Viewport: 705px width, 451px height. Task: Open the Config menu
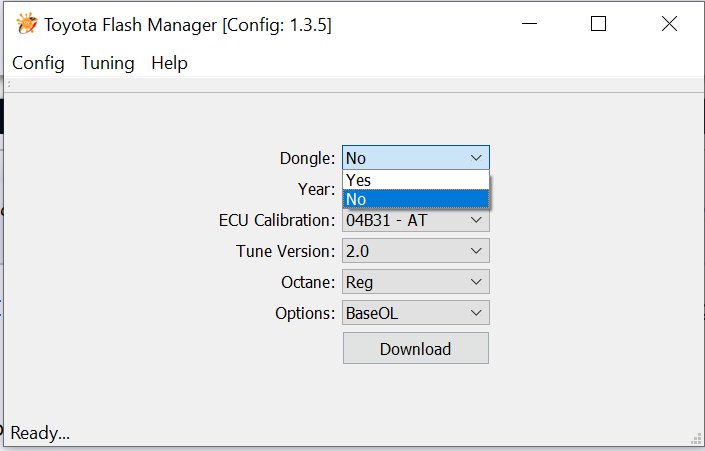click(38, 63)
